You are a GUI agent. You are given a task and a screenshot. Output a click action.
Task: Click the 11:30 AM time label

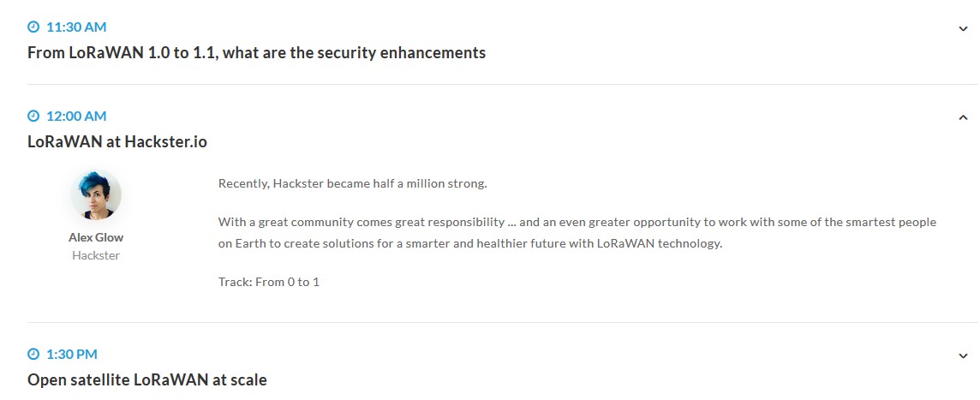[x=76, y=27]
